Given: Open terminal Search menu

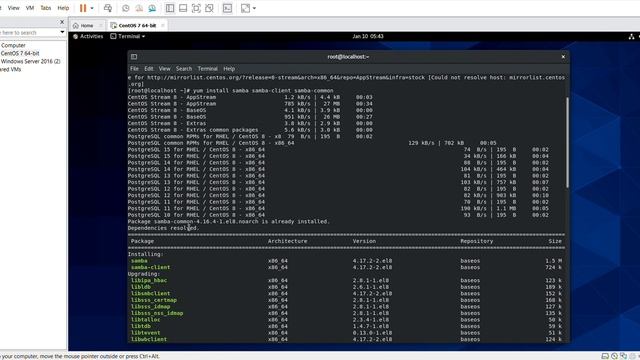Looking at the screenshot, I should [184, 69].
